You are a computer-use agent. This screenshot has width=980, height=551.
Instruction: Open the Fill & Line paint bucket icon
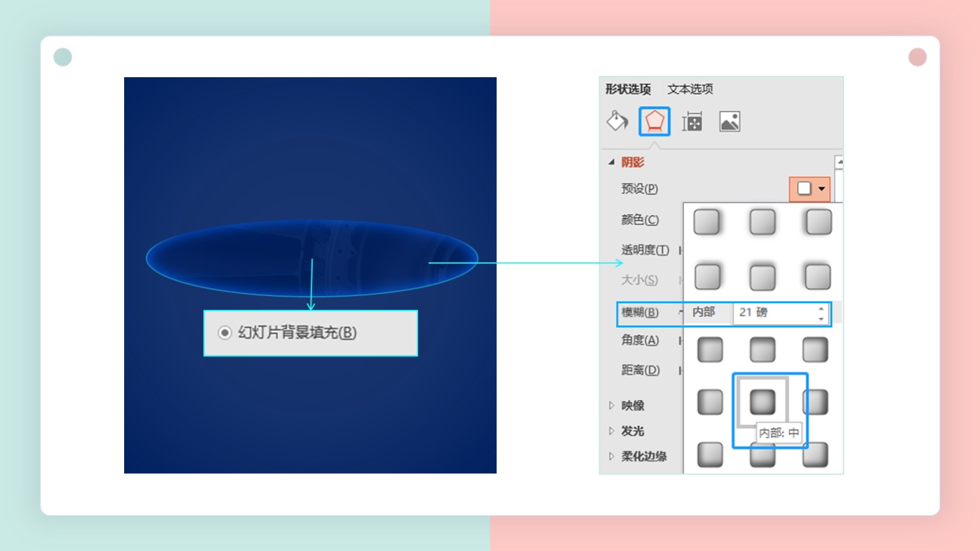pyautogui.click(x=617, y=121)
